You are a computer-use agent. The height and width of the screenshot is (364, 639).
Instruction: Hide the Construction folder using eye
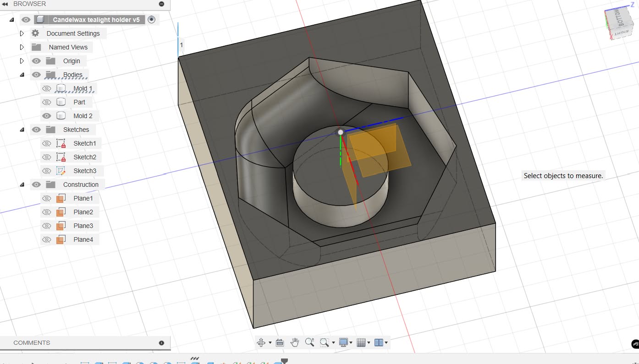(36, 185)
